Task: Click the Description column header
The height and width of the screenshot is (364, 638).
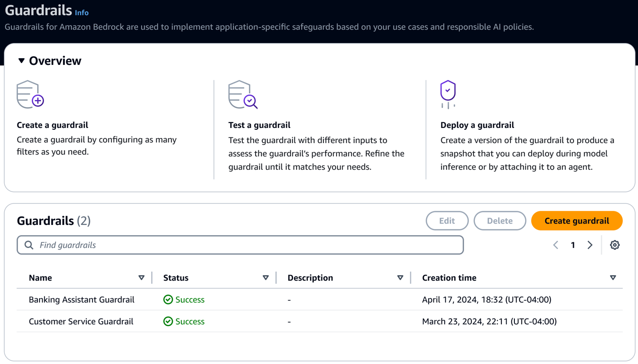Action: pos(310,278)
